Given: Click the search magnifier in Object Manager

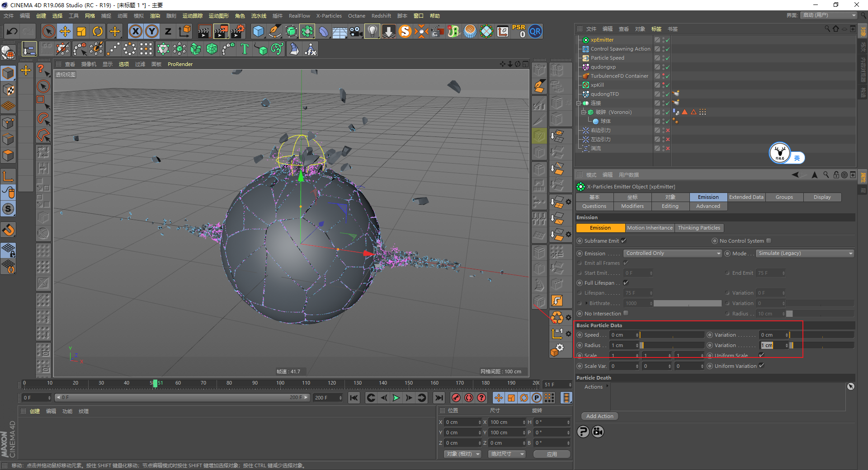Looking at the screenshot, I should coord(827,28).
